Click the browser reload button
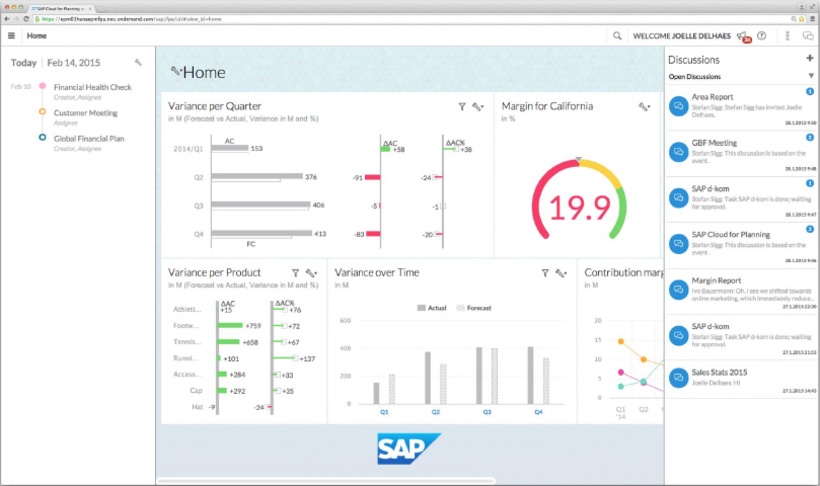Screen dimensions: 820x486 tap(26, 18)
